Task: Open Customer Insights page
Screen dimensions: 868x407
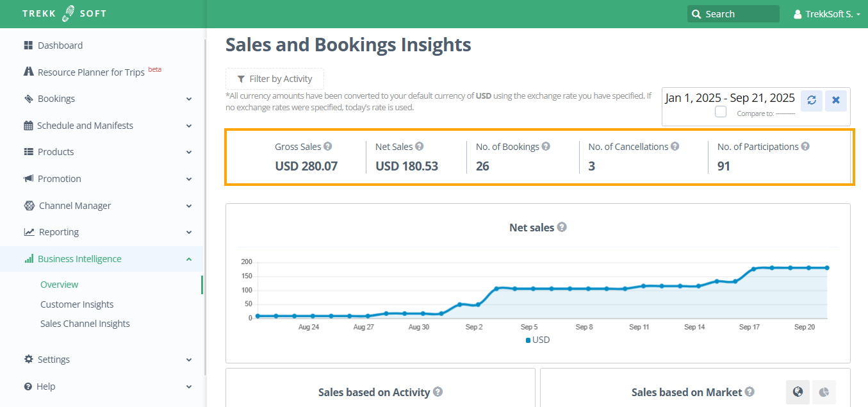Action: (x=77, y=304)
